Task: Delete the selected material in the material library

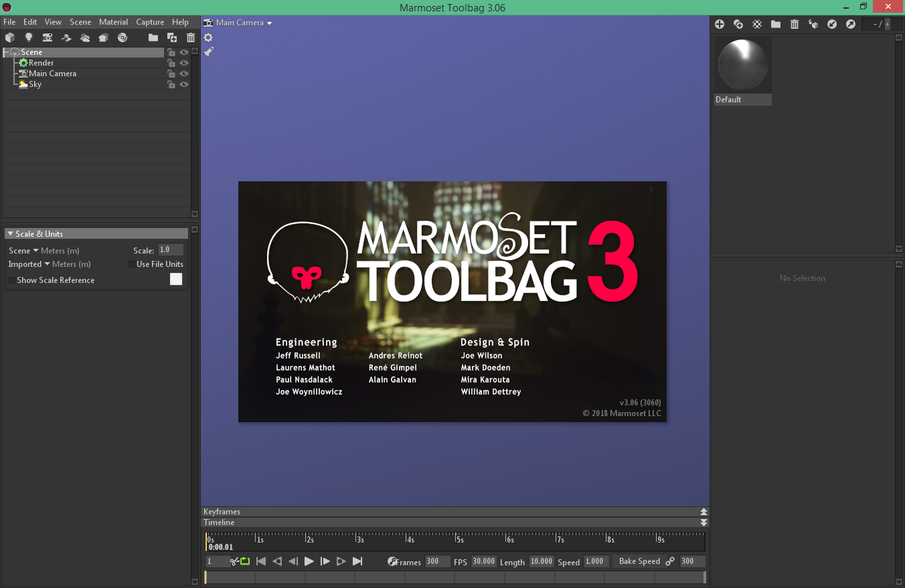Action: pyautogui.click(x=795, y=24)
